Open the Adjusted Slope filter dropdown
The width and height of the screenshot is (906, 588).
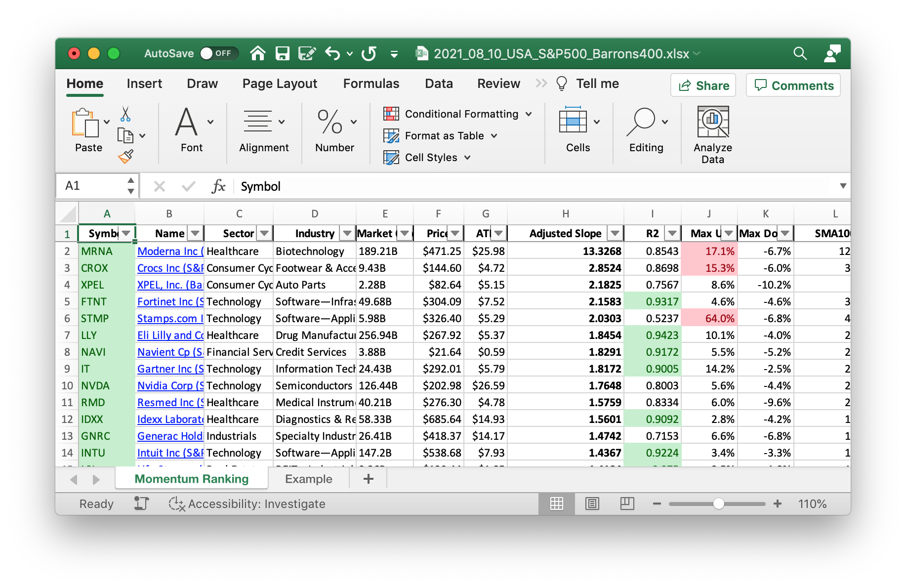point(615,233)
